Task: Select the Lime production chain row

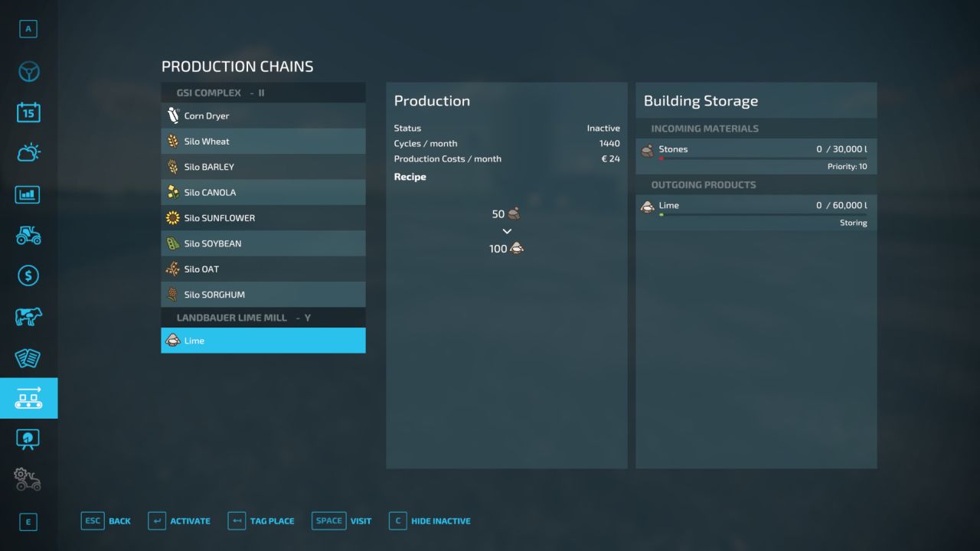Action: click(263, 341)
